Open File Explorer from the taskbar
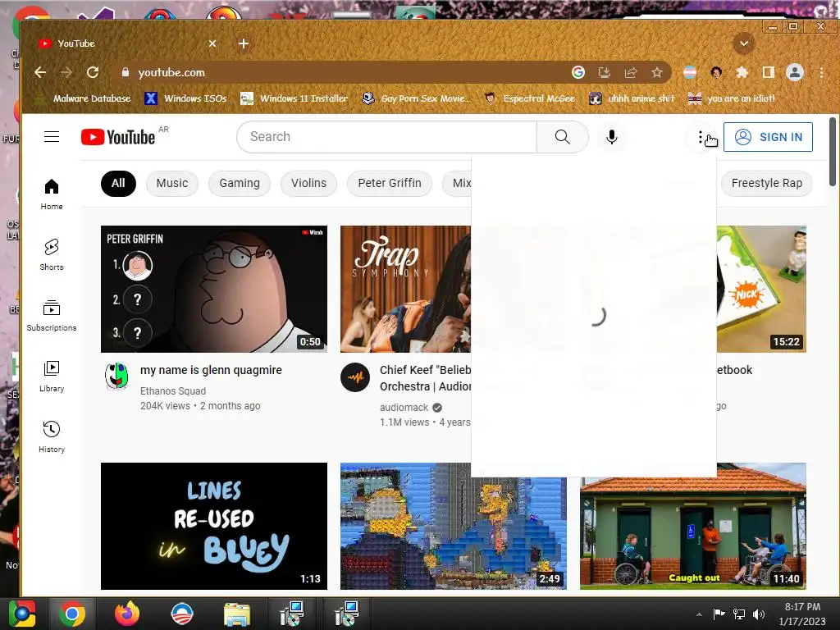Viewport: 840px width, 630px height. [236, 614]
